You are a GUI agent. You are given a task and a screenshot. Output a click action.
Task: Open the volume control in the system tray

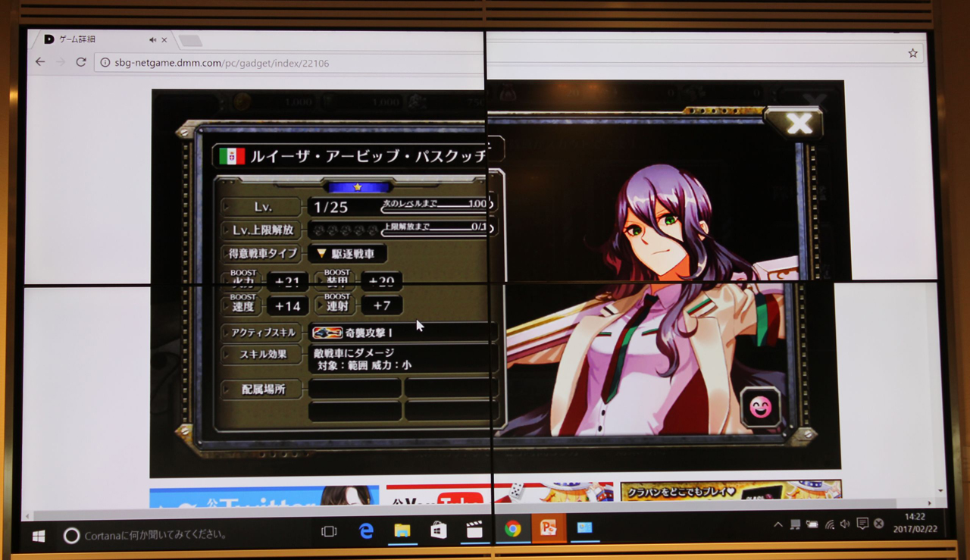pyautogui.click(x=846, y=524)
